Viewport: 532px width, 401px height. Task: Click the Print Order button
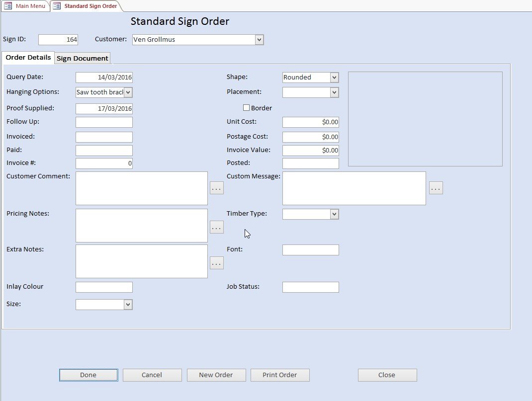coord(280,375)
